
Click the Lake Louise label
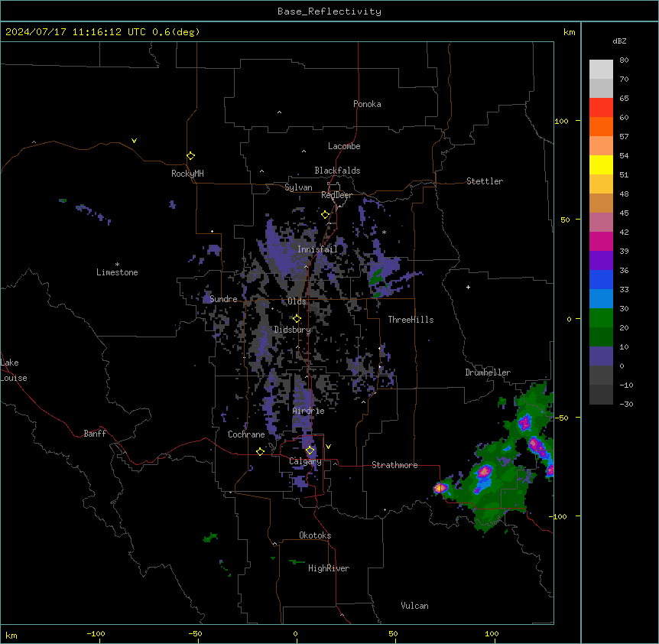point(14,370)
